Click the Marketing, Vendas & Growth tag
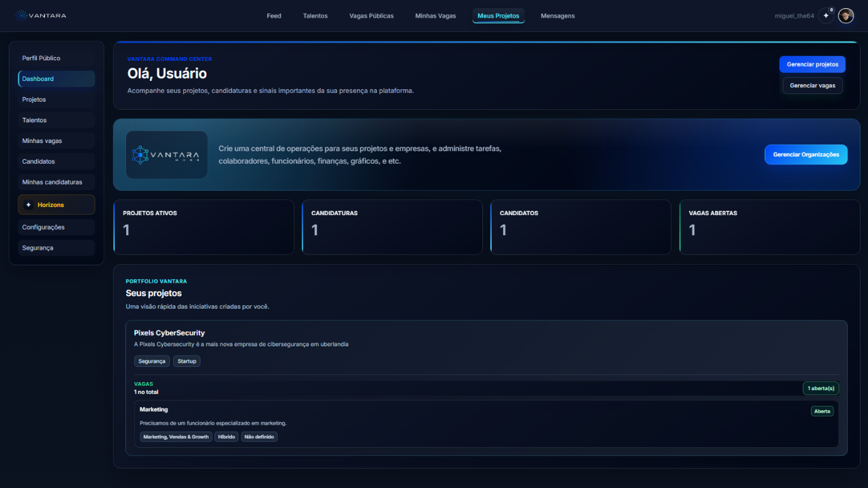868x488 pixels. [x=176, y=437]
